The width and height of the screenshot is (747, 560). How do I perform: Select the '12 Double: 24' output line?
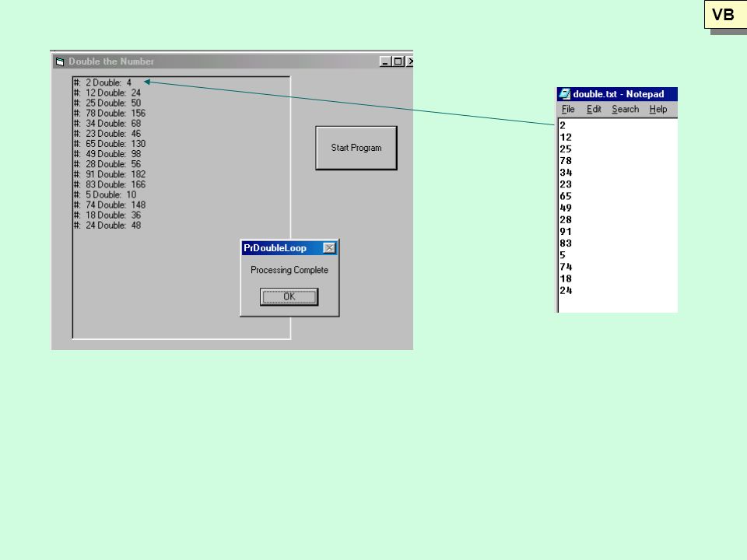pyautogui.click(x=107, y=93)
